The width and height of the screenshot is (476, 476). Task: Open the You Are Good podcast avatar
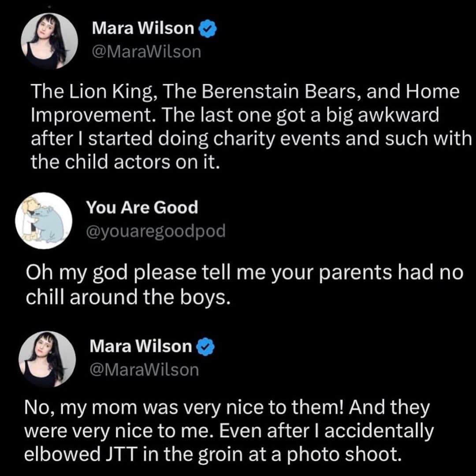coord(44,220)
